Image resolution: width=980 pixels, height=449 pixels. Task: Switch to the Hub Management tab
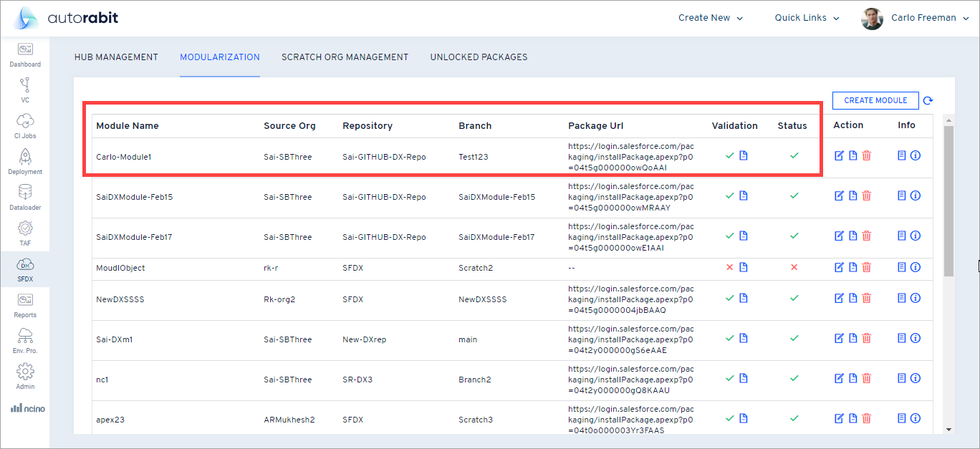(x=116, y=57)
